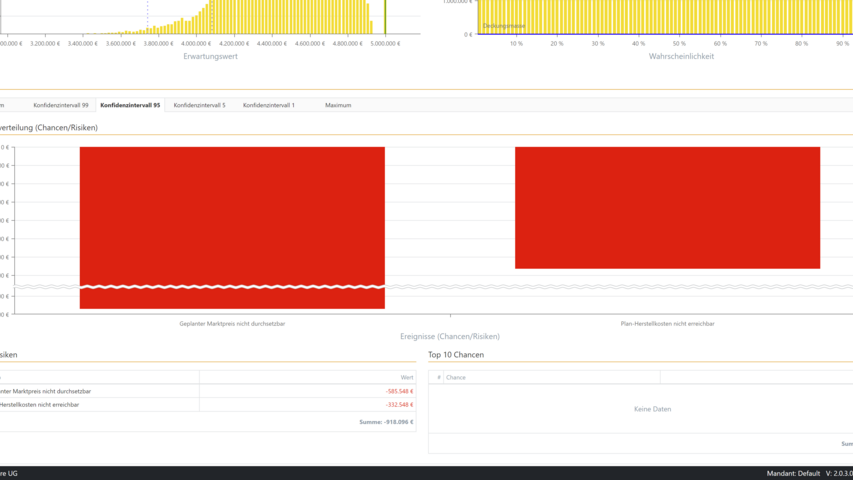Image resolution: width=853 pixels, height=480 pixels.
Task: Click the # column header in Top 10 Chancen
Action: tap(435, 377)
